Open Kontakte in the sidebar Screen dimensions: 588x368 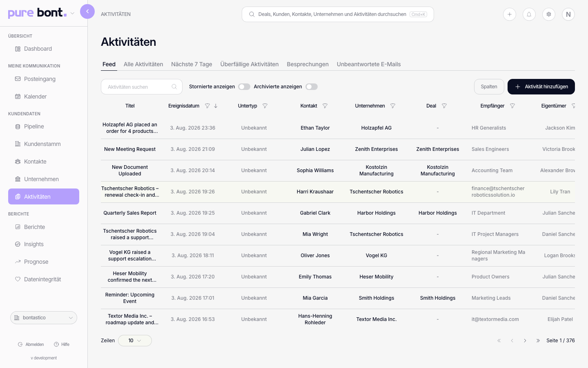tap(44, 162)
